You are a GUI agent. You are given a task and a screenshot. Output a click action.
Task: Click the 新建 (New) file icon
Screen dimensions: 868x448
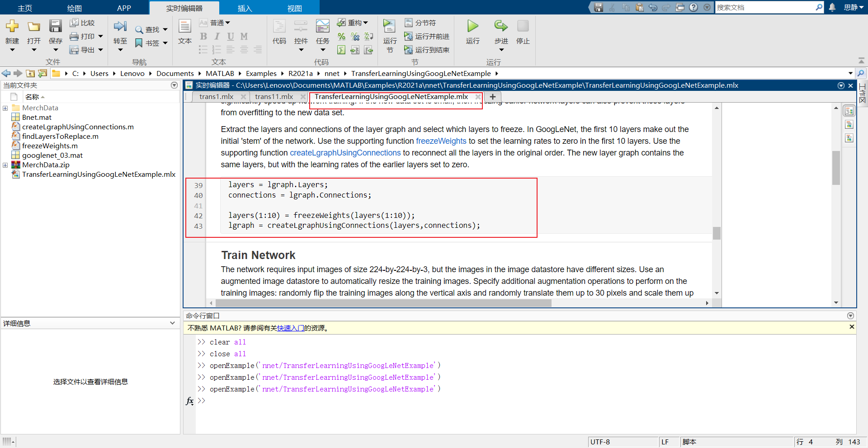pos(12,26)
